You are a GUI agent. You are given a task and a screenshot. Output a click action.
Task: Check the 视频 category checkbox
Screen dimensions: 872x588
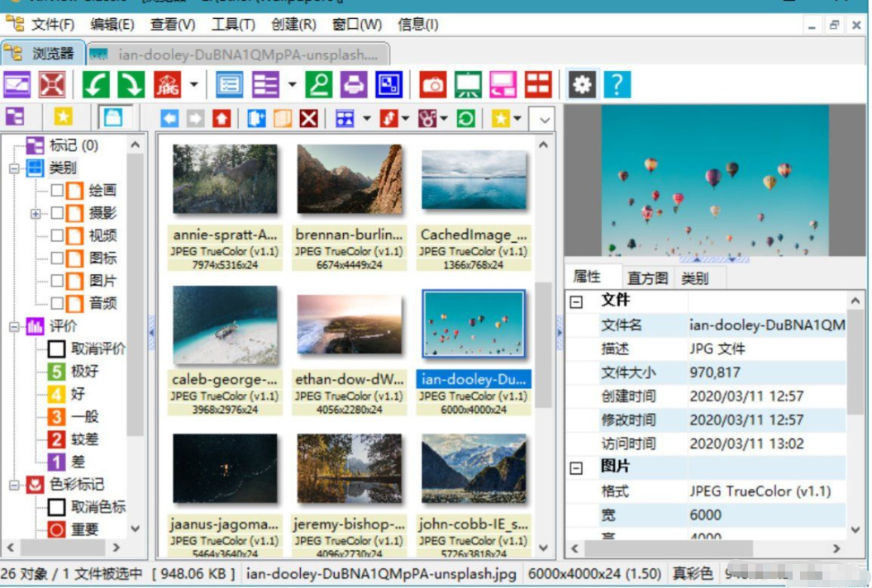[57, 236]
